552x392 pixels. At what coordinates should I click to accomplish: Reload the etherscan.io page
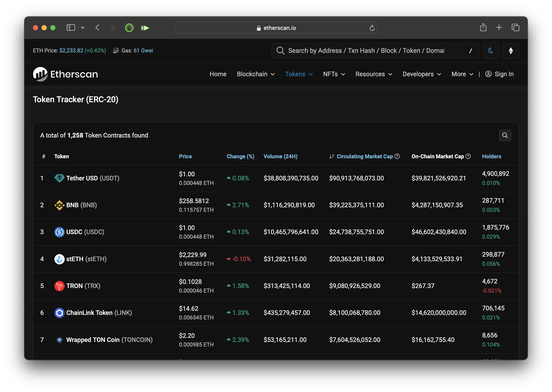[372, 28]
